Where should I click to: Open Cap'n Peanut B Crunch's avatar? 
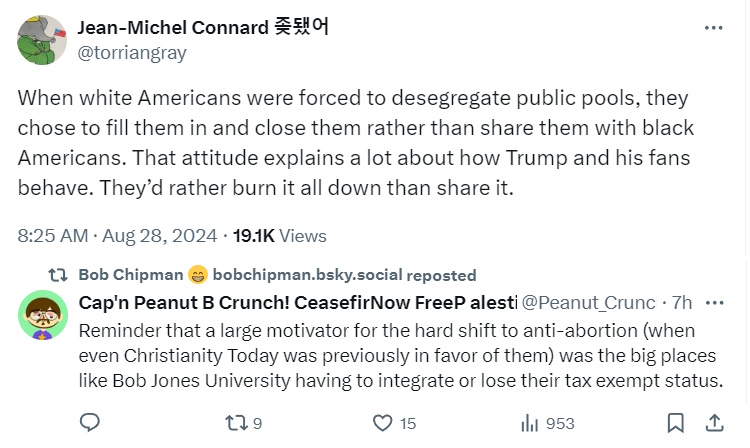(x=42, y=318)
